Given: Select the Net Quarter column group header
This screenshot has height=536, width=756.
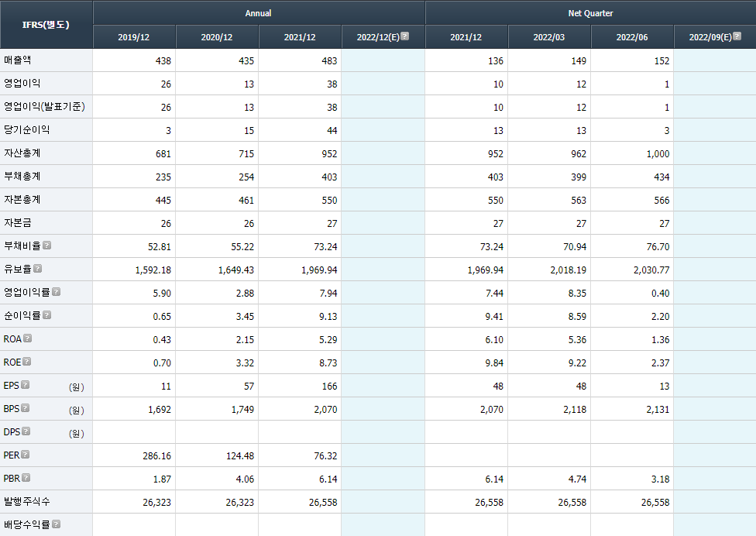Looking at the screenshot, I should (x=590, y=13).
